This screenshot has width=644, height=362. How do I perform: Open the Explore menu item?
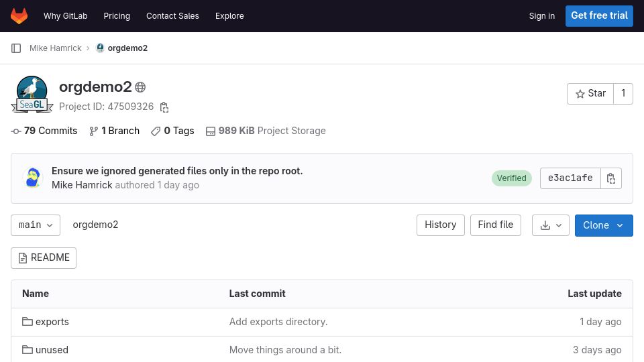(229, 16)
